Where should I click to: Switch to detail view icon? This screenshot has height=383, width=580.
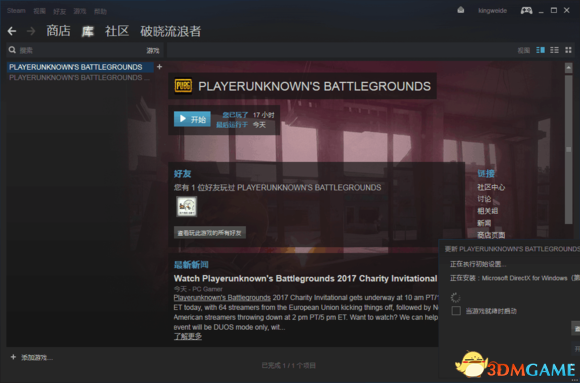(540, 50)
